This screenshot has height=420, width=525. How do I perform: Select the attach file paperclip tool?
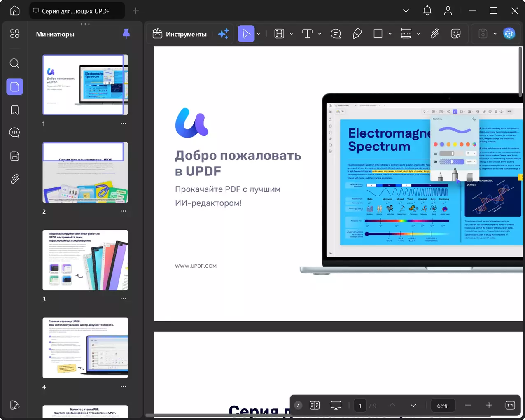(435, 34)
